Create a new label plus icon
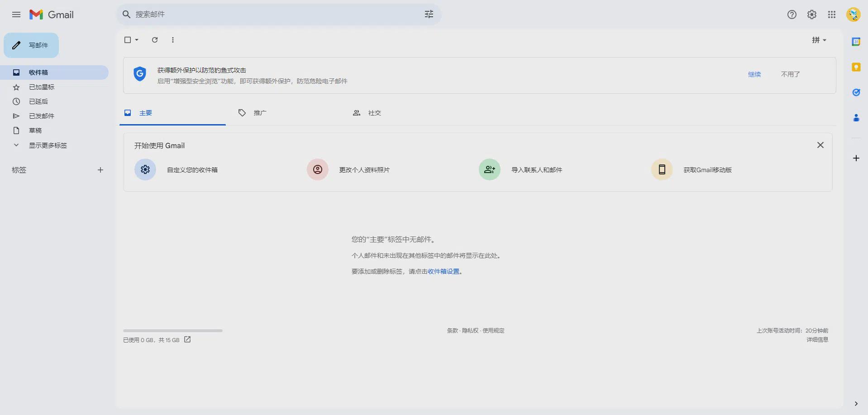 100,170
